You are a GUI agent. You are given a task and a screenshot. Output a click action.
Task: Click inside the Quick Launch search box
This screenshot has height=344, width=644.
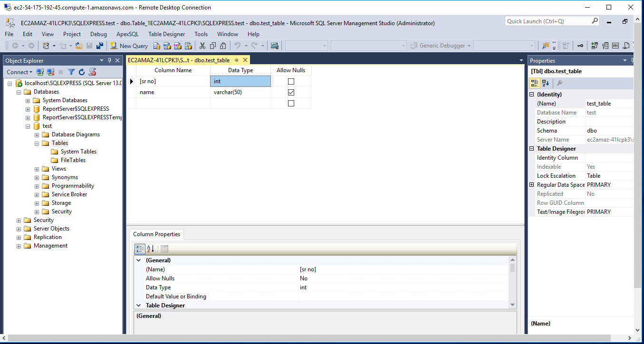[547, 21]
